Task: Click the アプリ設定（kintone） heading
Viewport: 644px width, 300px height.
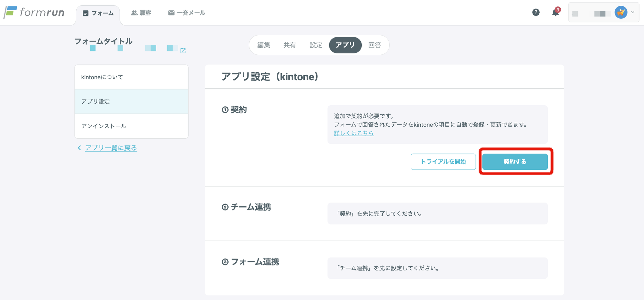Action: pyautogui.click(x=270, y=77)
